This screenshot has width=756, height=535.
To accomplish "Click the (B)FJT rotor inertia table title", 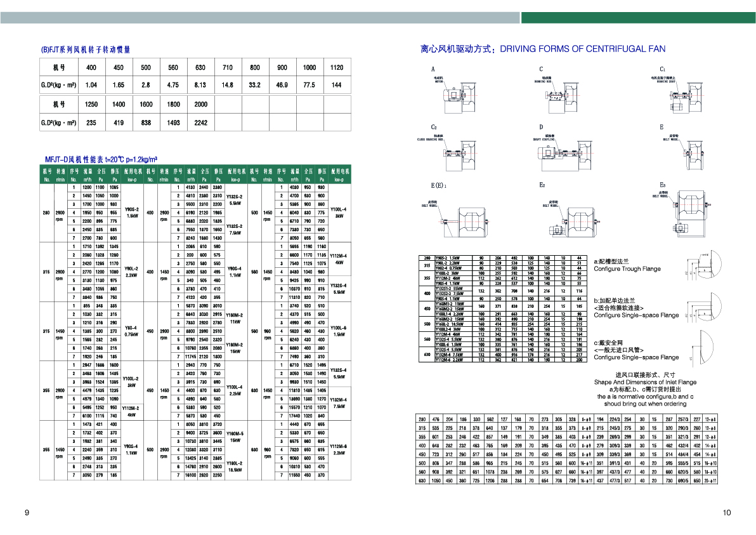I will (x=85, y=50).
